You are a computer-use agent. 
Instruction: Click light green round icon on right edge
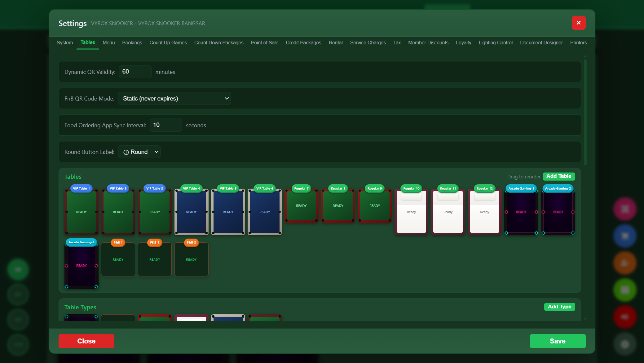(x=625, y=290)
